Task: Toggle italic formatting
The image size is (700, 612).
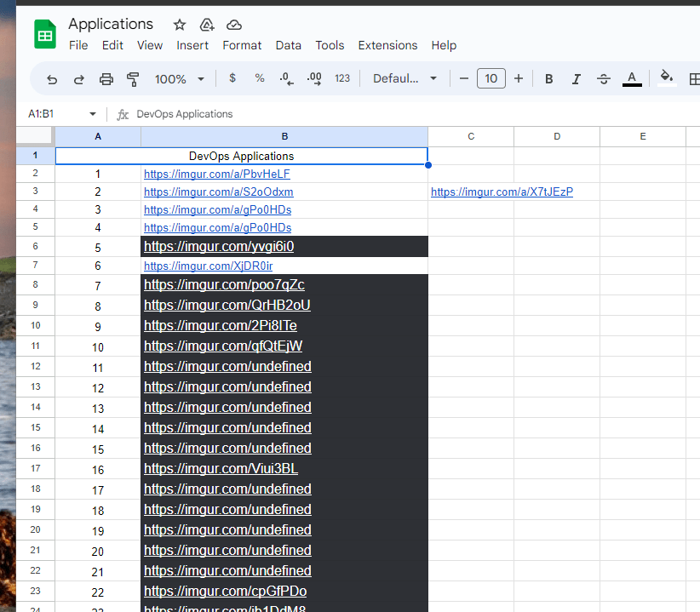Action: click(x=577, y=79)
